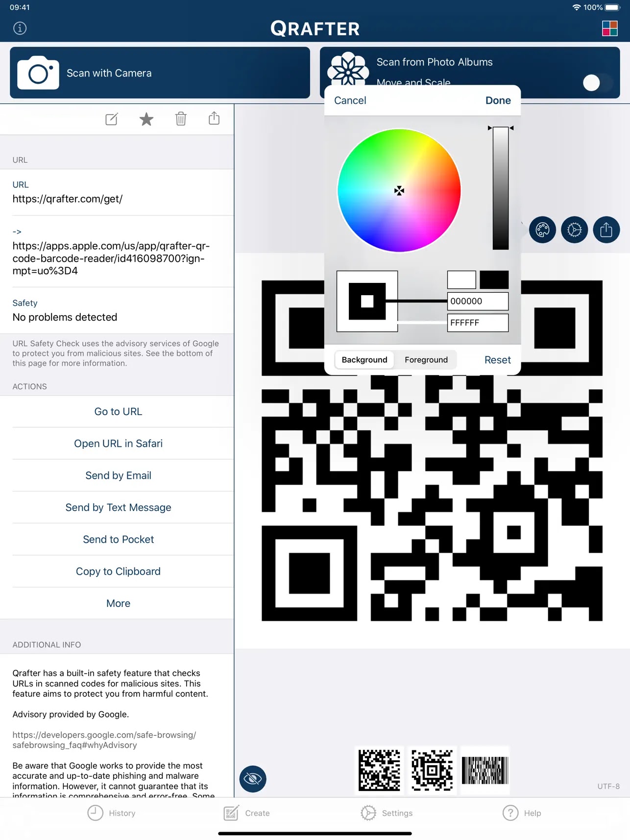Viewport: 630px width, 840px height.
Task: Share the entry from the left toolbar
Action: tap(214, 118)
